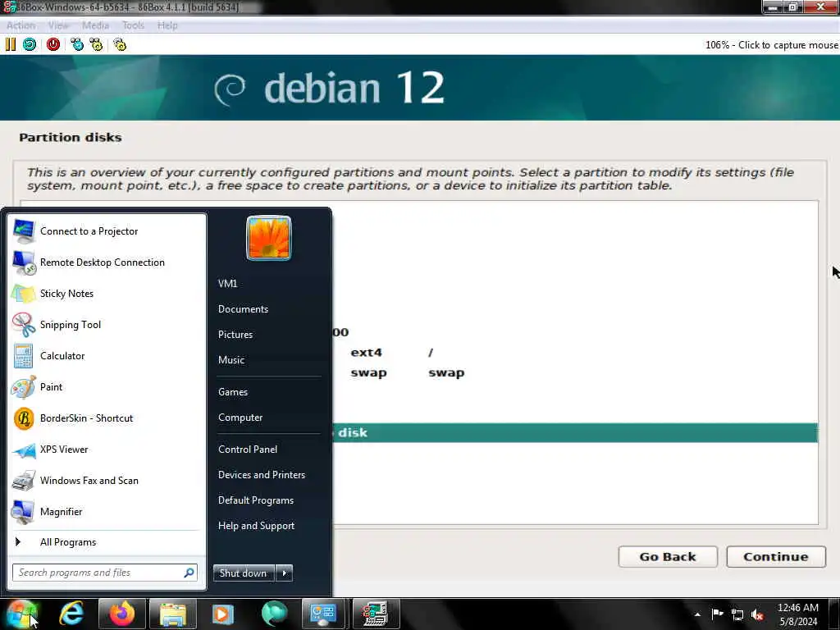840x630 pixels.
Task: Open Sticky Notes
Action: 106,294
